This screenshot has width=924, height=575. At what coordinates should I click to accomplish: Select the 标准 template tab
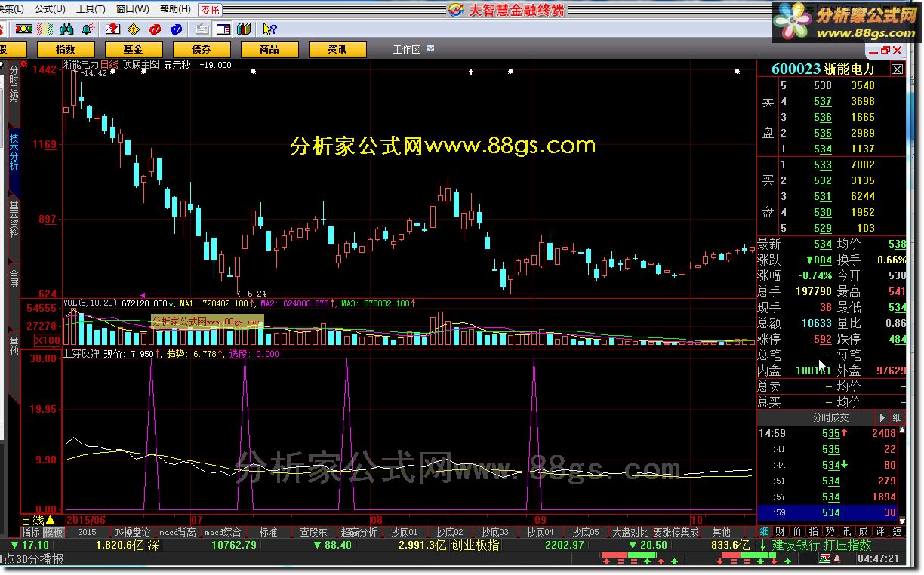(x=269, y=532)
